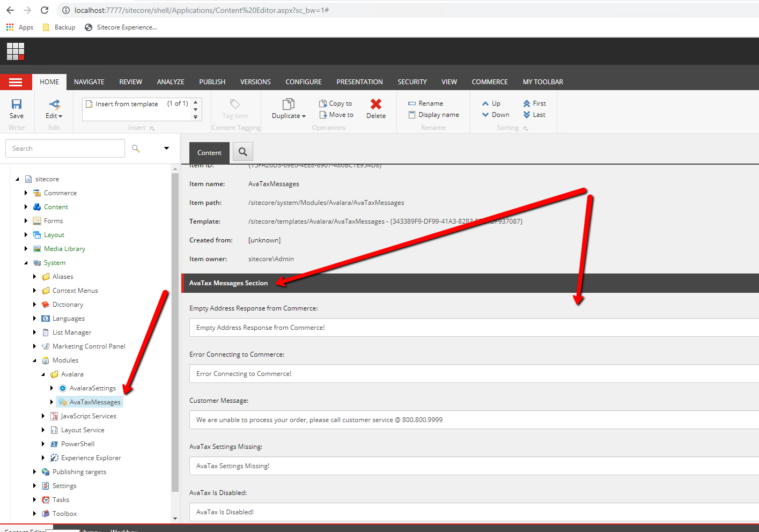Open the search tab magnifier next to Content
The image size is (759, 532).
(243, 152)
